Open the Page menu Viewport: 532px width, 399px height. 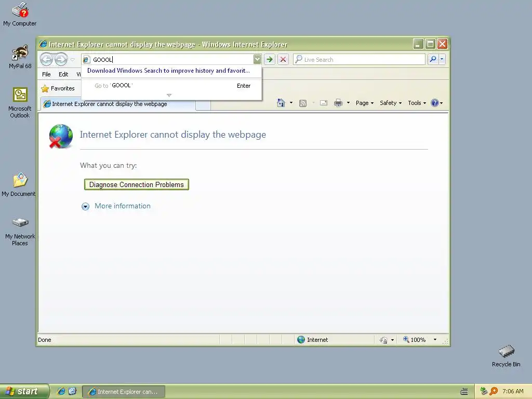pos(365,103)
